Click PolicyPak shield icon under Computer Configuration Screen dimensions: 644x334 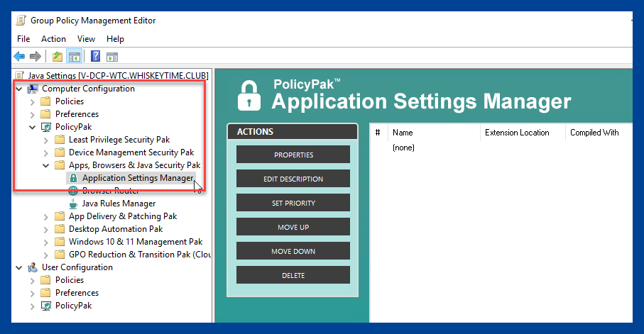click(x=46, y=127)
